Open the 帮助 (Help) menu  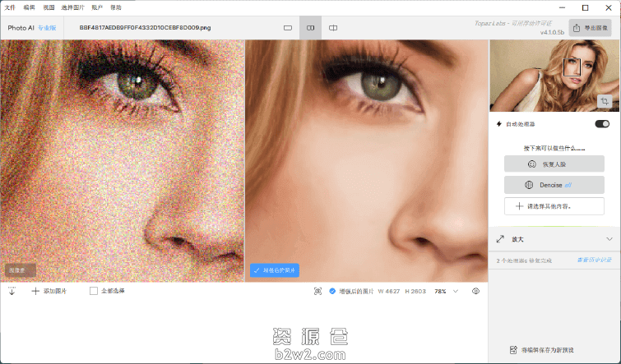[115, 7]
